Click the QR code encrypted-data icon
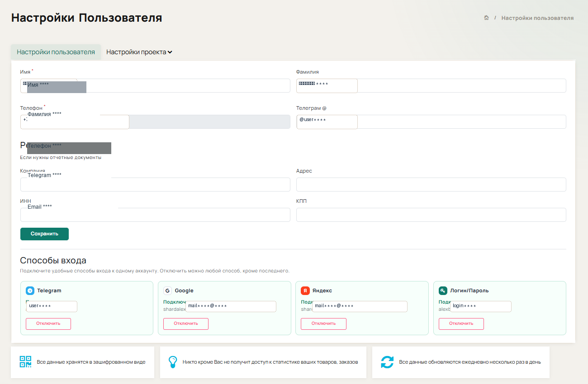 [x=25, y=362]
